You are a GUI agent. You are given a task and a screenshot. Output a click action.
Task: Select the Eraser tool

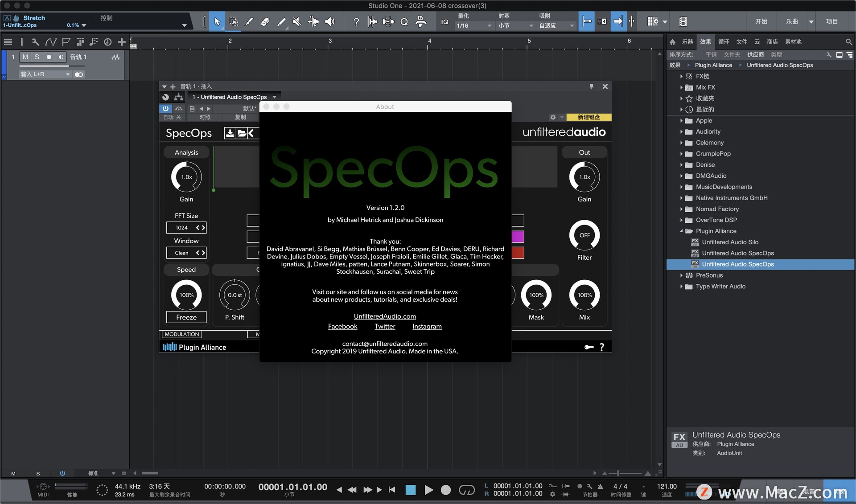click(265, 21)
